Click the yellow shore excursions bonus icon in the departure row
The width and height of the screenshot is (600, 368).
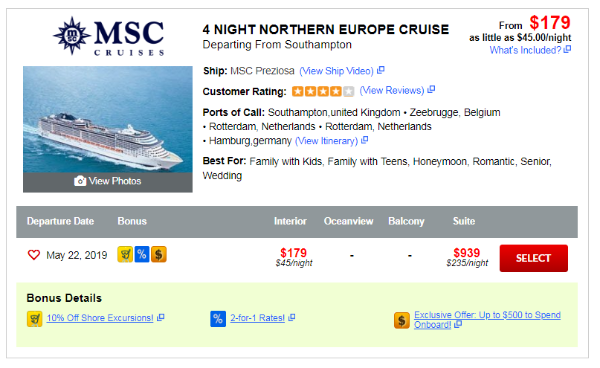click(125, 254)
